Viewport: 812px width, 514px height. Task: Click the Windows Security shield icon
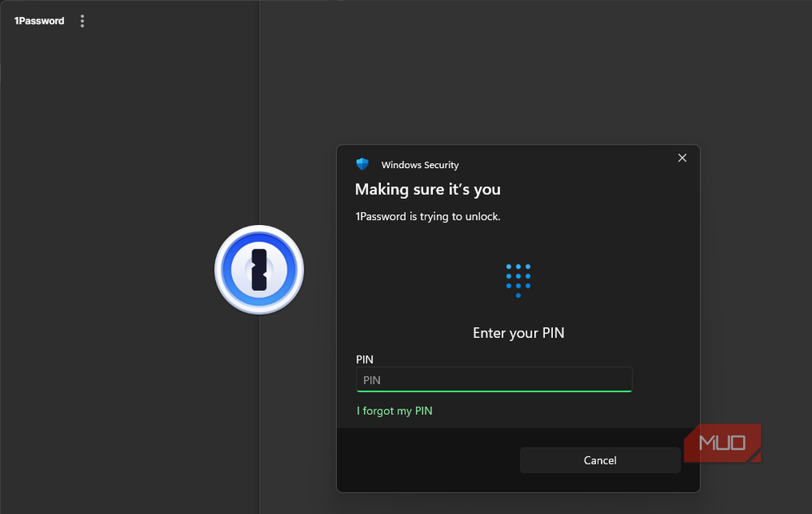click(362, 164)
